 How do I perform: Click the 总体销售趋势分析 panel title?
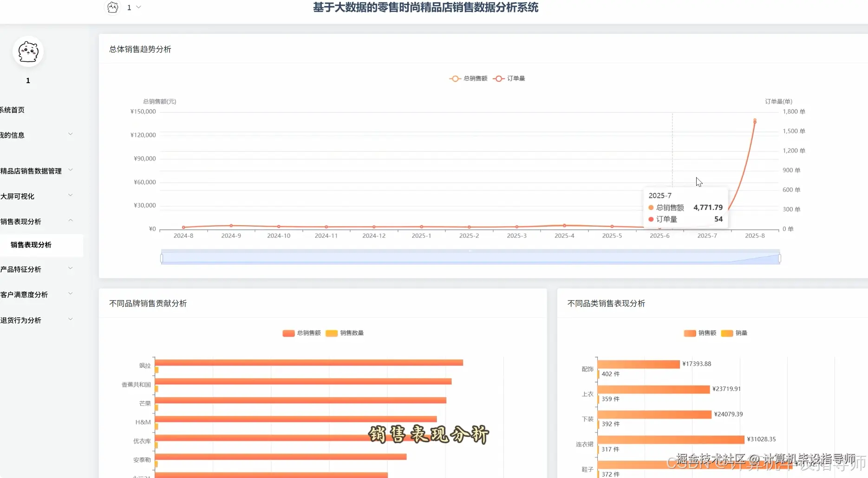click(x=140, y=49)
